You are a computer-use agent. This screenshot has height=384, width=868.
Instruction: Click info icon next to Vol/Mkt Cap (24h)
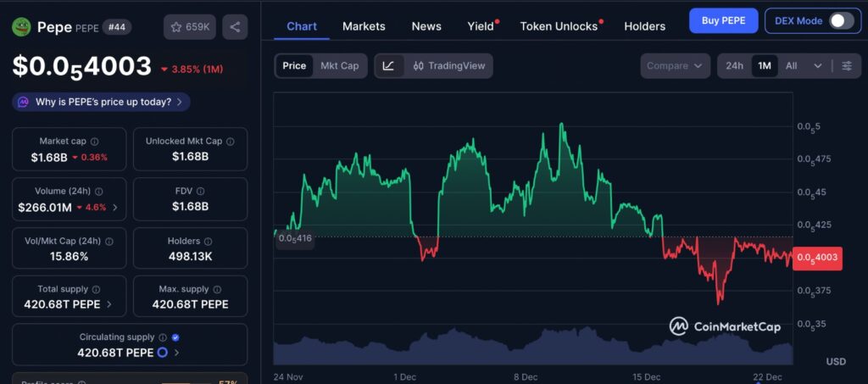point(109,242)
